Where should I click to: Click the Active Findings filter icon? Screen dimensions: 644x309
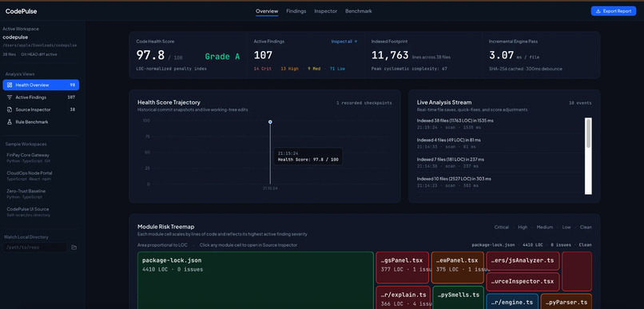point(10,97)
